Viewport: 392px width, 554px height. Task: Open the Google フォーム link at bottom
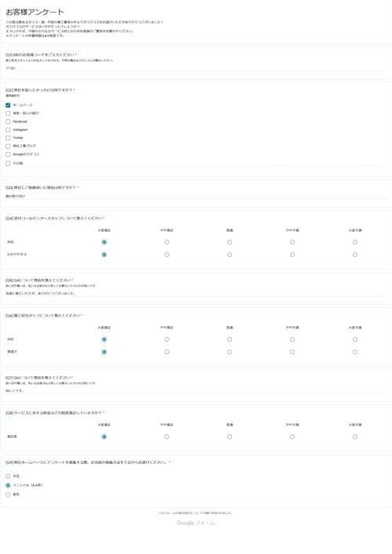[196, 523]
